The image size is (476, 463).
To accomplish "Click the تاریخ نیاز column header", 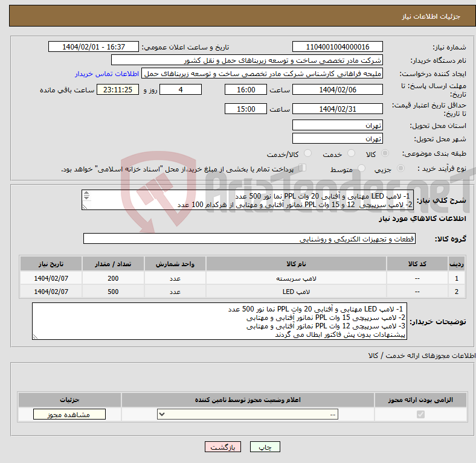I will point(51,264).
